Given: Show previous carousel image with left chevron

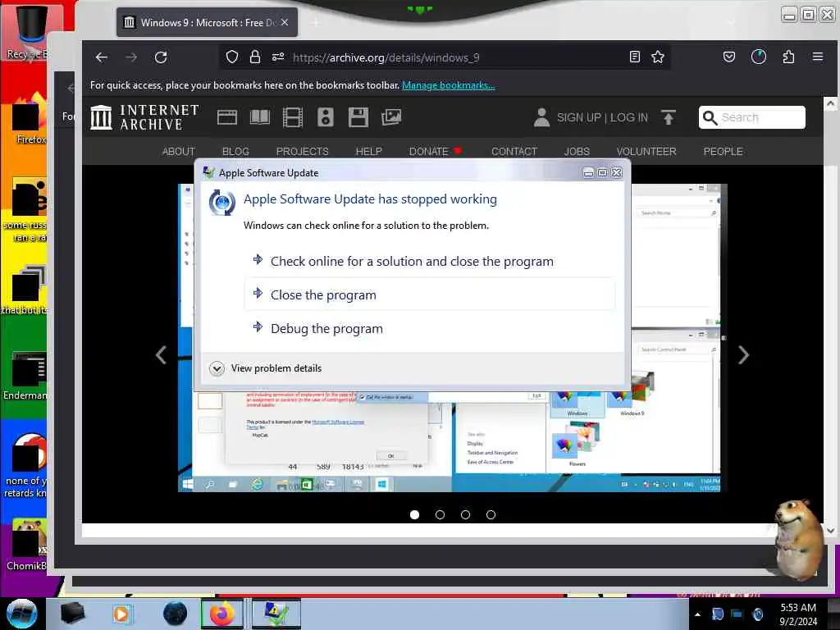Looking at the screenshot, I should (161, 354).
